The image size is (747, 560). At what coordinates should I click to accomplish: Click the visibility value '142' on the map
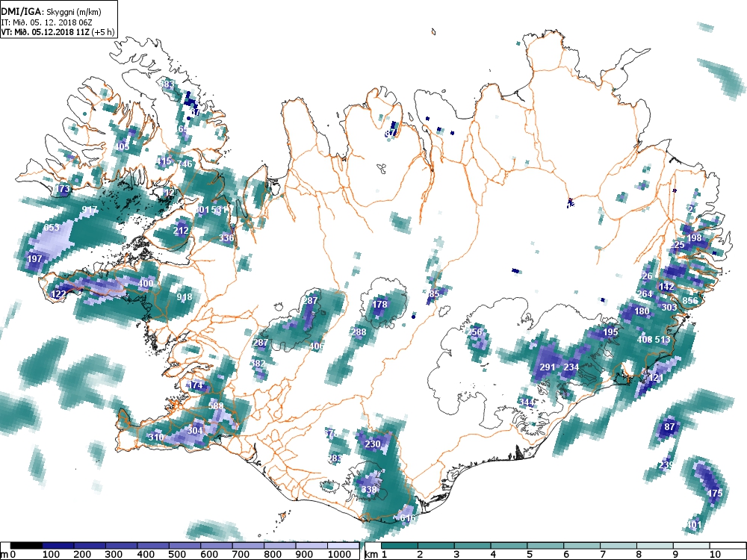[x=666, y=286]
